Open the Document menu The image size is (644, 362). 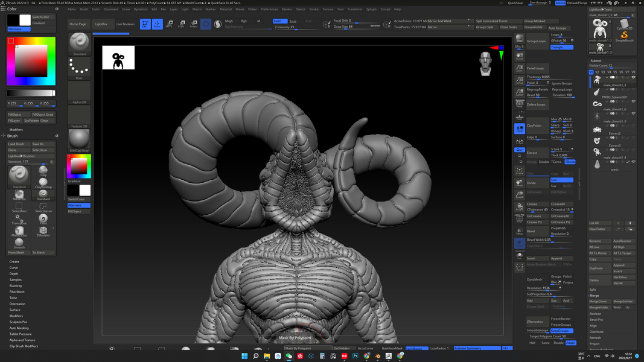(110, 9)
